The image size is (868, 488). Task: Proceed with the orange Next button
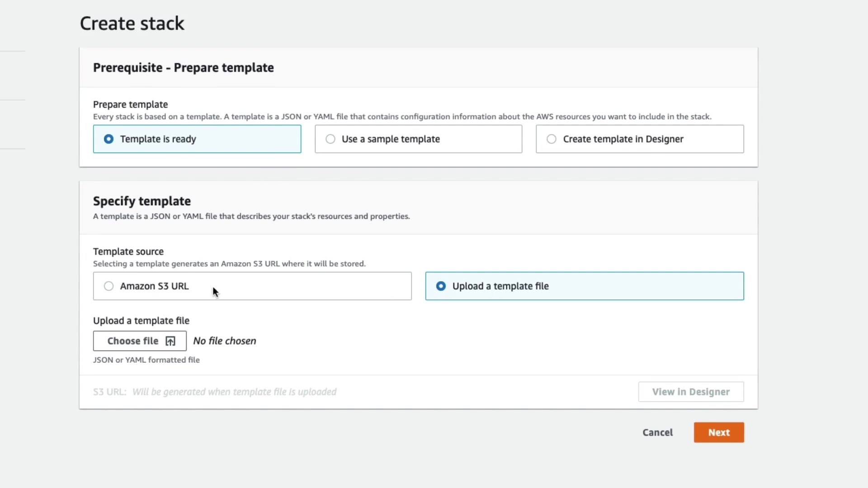point(718,432)
